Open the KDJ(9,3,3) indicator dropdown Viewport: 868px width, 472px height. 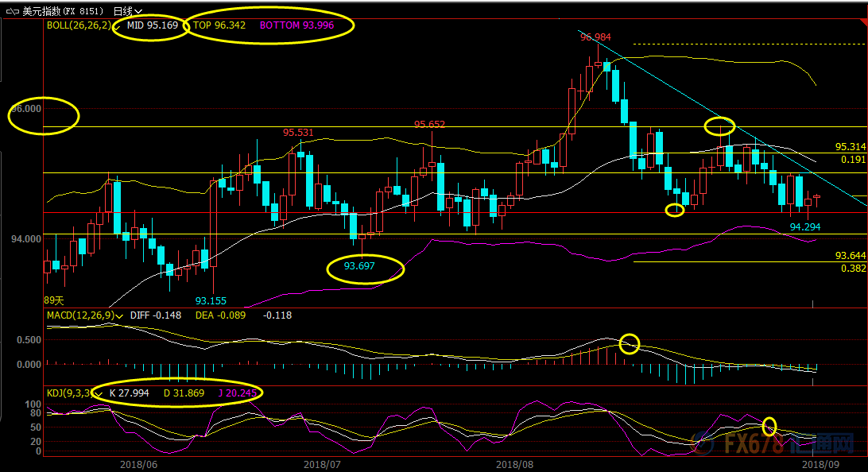click(x=99, y=393)
